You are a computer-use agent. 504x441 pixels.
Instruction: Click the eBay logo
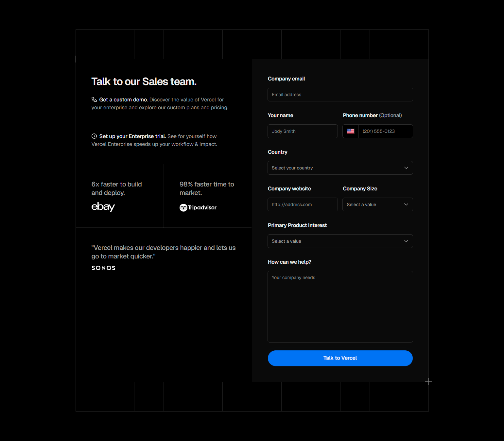pos(103,207)
